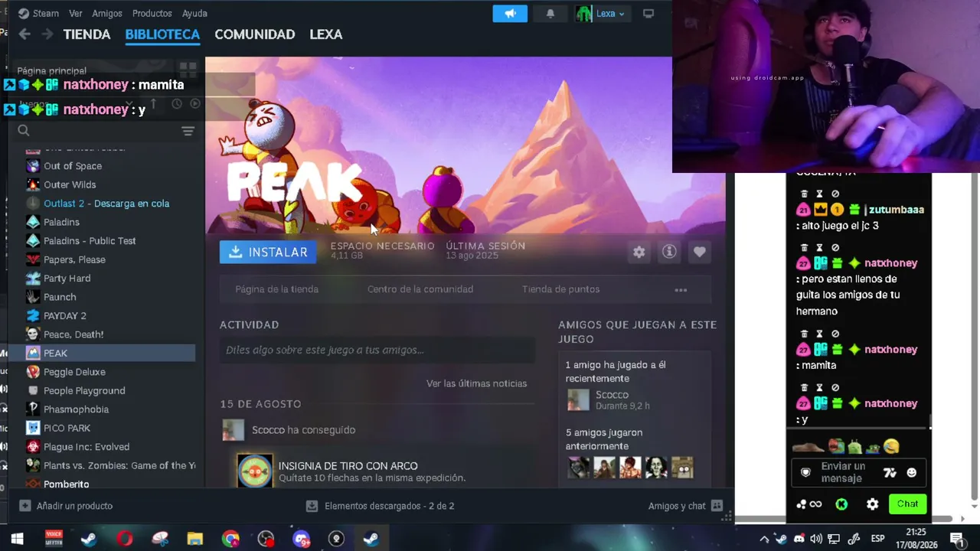
Task: Open the Windows Start menu
Action: pyautogui.click(x=17, y=539)
